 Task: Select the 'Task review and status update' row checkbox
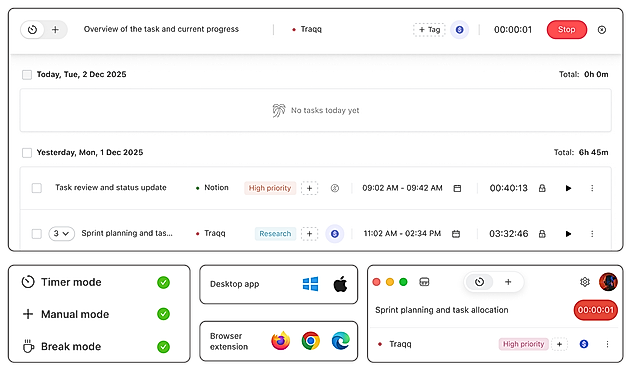pos(37,188)
